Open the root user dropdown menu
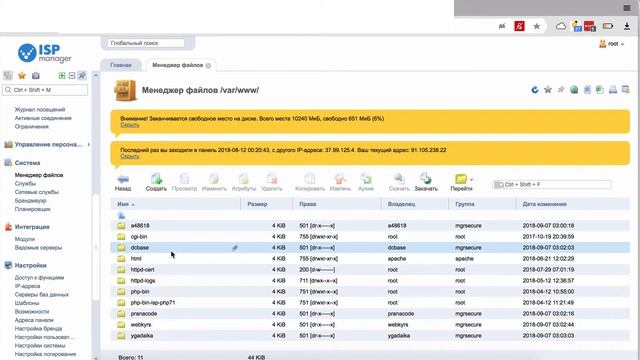This screenshot has width=640, height=360. tap(612, 44)
